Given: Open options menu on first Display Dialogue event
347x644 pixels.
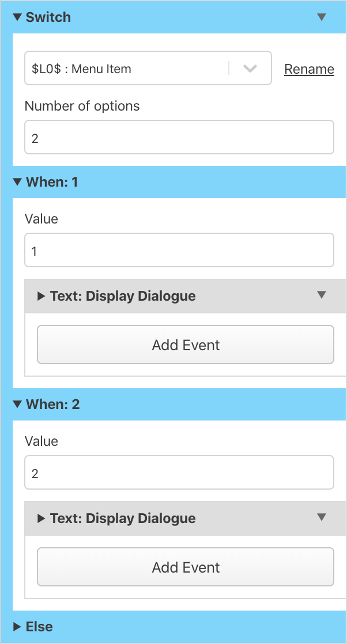Looking at the screenshot, I should pos(322,296).
